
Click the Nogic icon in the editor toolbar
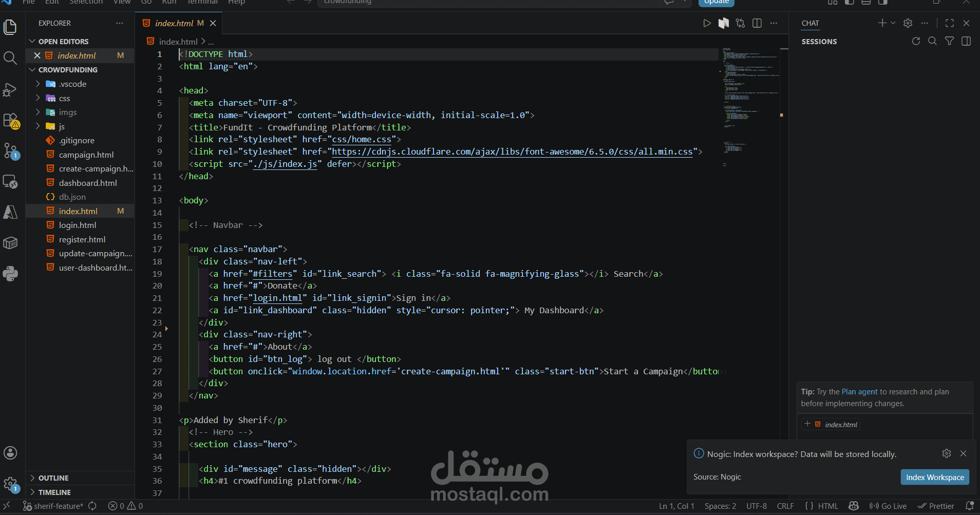[724, 23]
